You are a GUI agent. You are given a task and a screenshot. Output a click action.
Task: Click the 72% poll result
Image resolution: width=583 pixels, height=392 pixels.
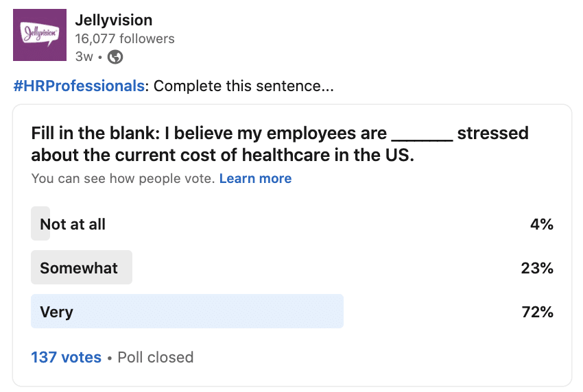pos(536,312)
